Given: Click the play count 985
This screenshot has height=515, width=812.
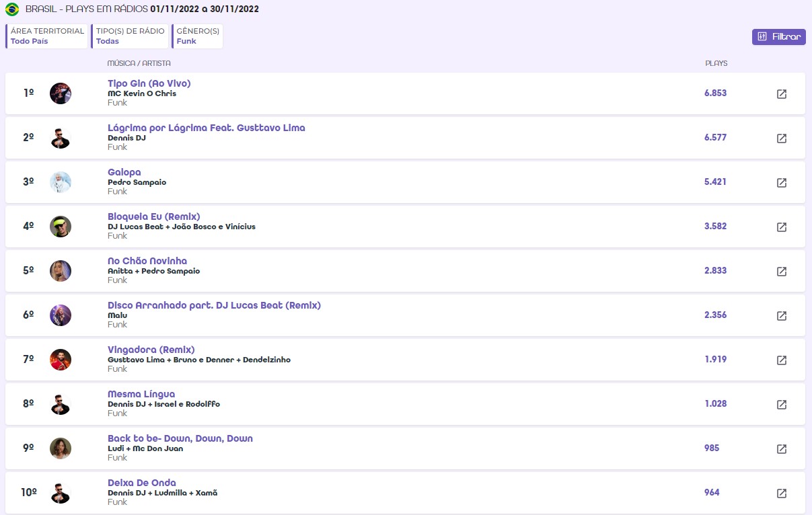Looking at the screenshot, I should (x=712, y=448).
